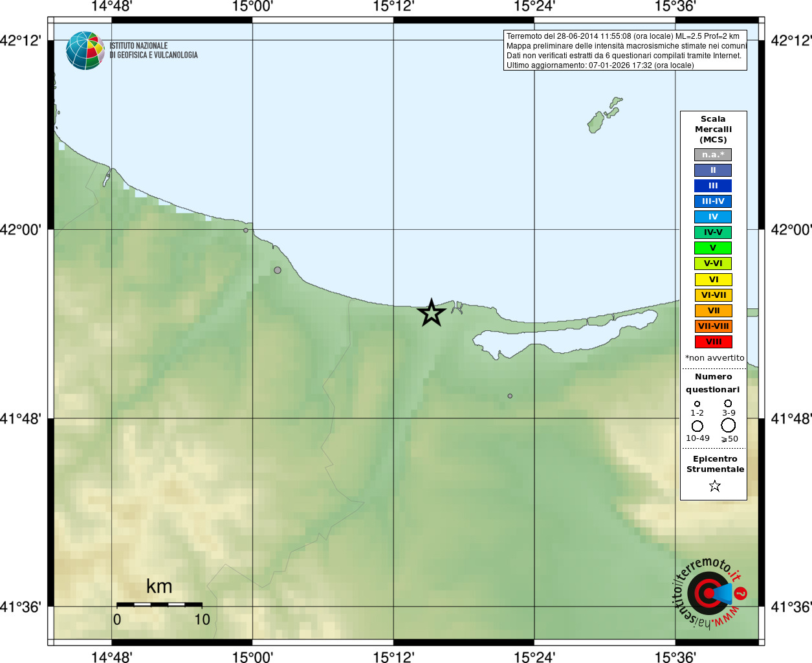Click the 1-2 questionnaires circle in legend
This screenshot has width=812, height=663.
(x=697, y=404)
